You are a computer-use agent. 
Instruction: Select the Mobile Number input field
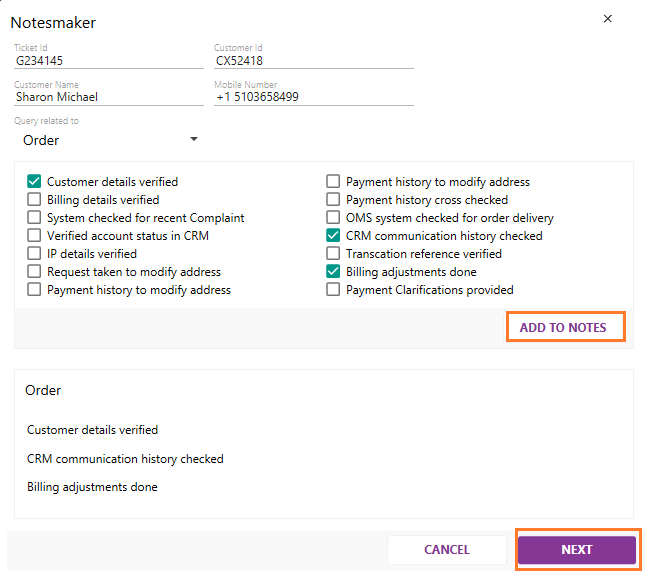click(x=314, y=97)
